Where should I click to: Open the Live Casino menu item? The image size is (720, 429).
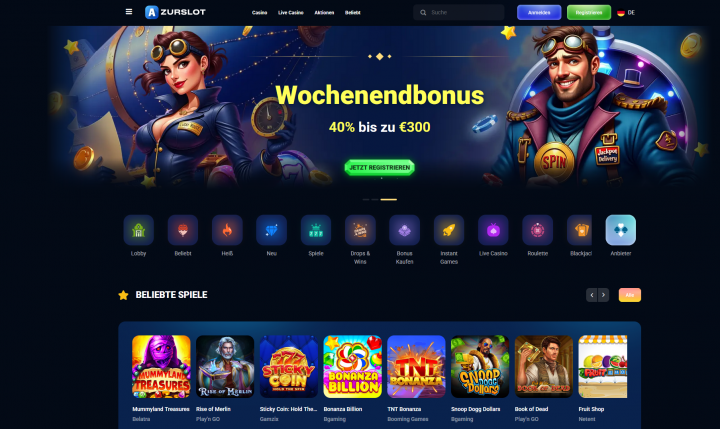coord(291,13)
